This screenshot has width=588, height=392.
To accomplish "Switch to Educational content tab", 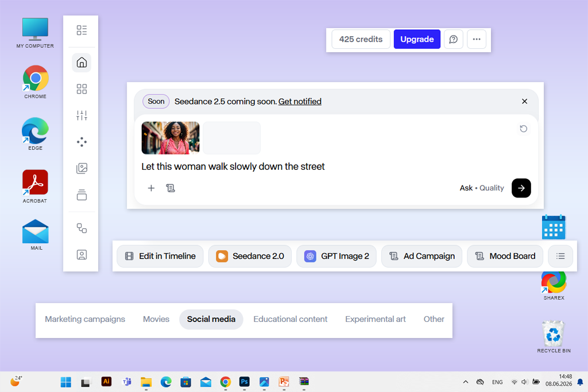I will tap(290, 319).
